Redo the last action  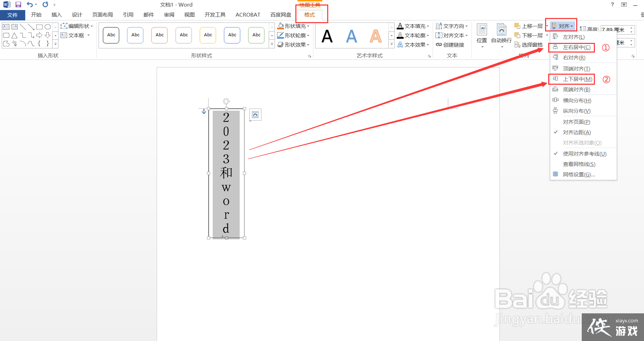pyautogui.click(x=45, y=4)
